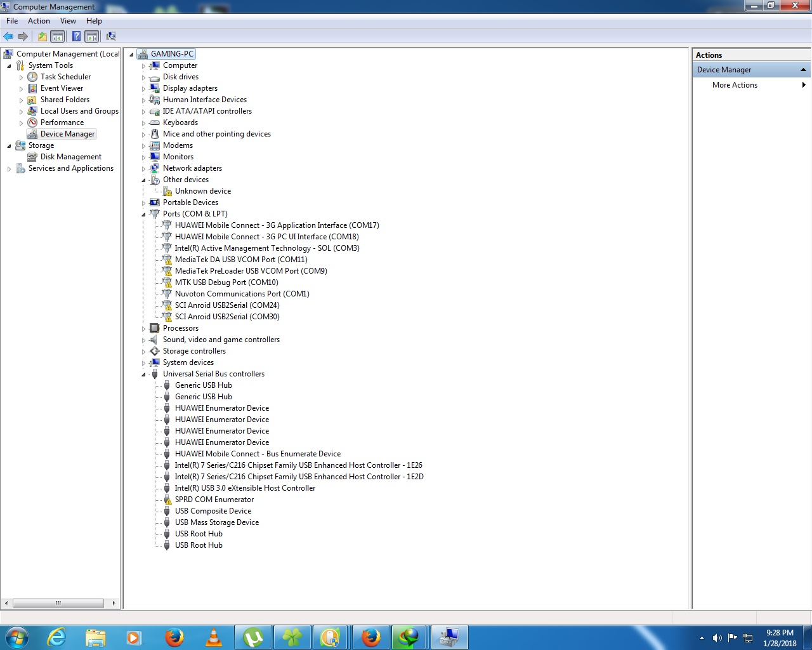Select HUAWEI Mobile Connect 3G PC UI Interface (COM18)
The width and height of the screenshot is (812, 650).
coord(267,237)
